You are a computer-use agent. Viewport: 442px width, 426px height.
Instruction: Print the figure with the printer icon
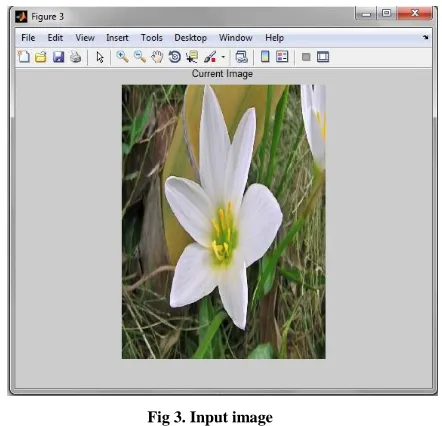pos(76,57)
